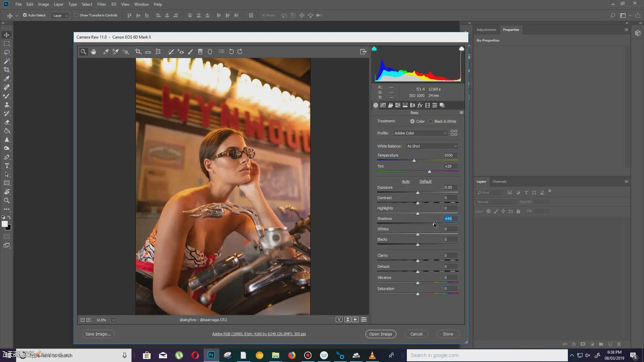Click the Exposure slider handle
Screen dimensions: 644x362
(418, 193)
